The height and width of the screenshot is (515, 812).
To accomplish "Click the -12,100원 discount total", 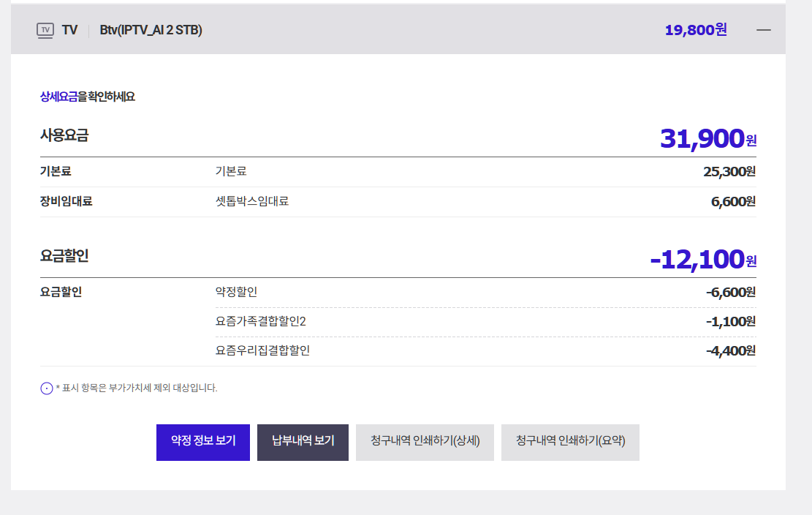I will 702,259.
